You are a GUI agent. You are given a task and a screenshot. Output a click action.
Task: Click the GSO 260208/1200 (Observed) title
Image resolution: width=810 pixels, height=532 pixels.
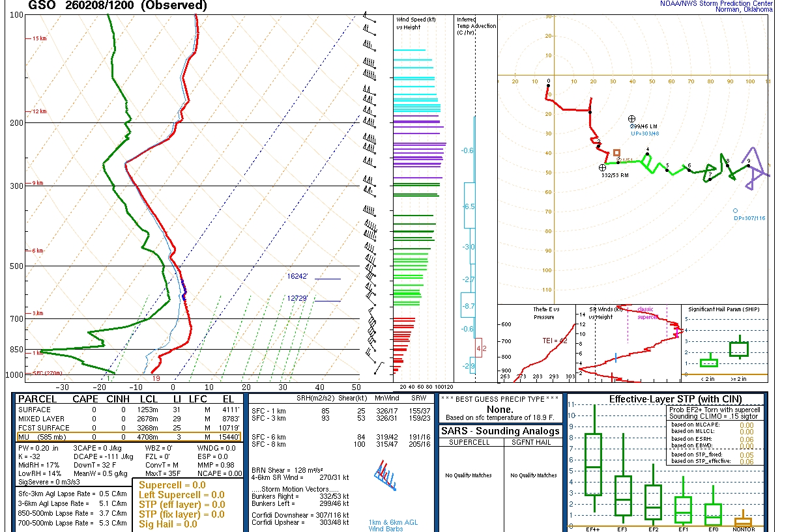click(x=118, y=6)
